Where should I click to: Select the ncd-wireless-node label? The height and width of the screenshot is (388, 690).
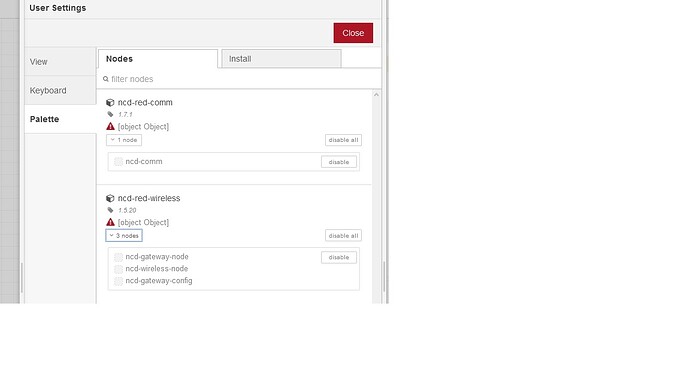click(157, 268)
